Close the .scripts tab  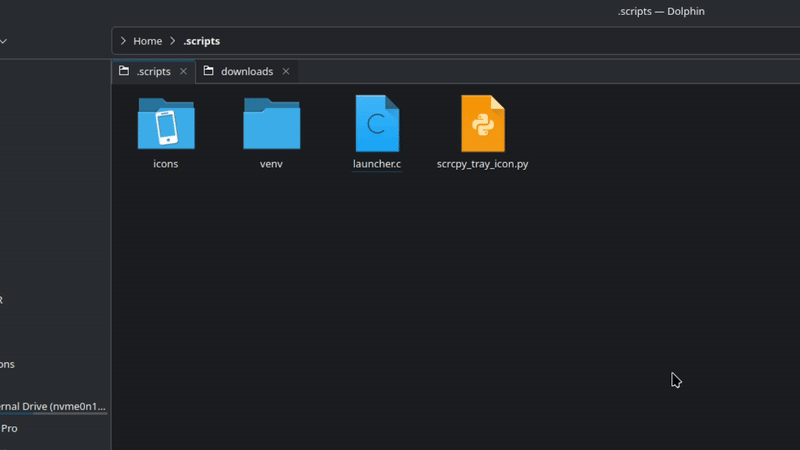183,71
